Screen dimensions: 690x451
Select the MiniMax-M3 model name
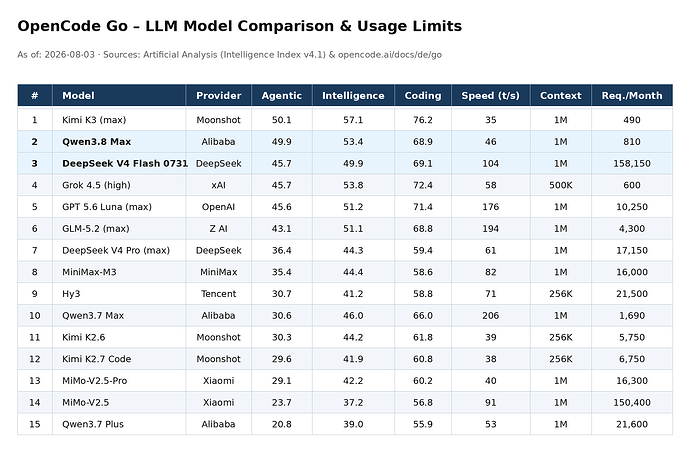[x=89, y=272]
